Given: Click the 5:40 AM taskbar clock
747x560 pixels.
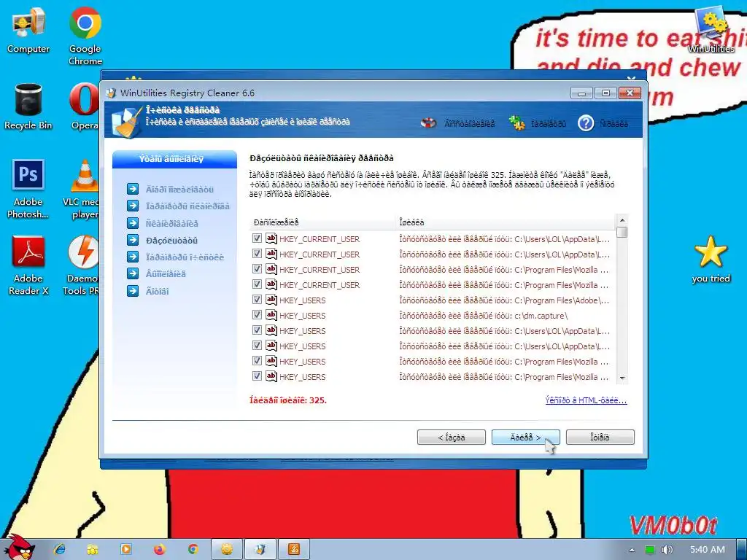Looking at the screenshot, I should 708,550.
